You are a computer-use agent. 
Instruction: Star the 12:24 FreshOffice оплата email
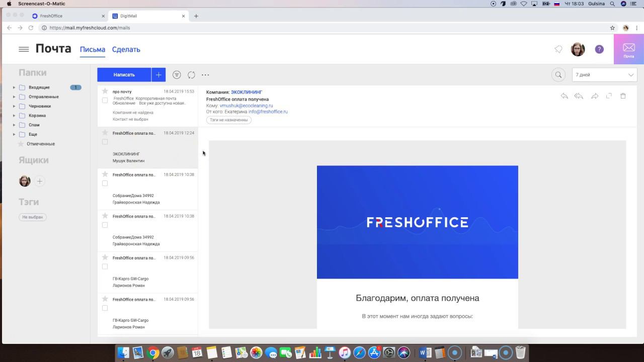[x=105, y=133]
